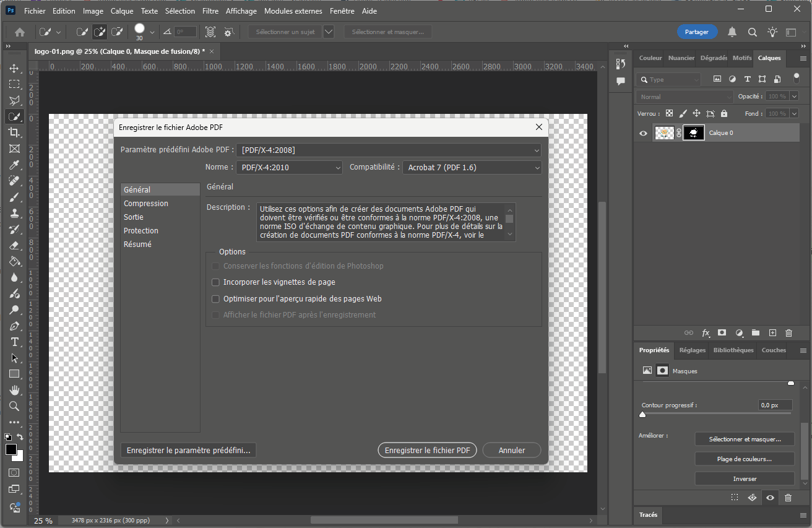Choose the Horizontal Type tool

[x=14, y=342]
